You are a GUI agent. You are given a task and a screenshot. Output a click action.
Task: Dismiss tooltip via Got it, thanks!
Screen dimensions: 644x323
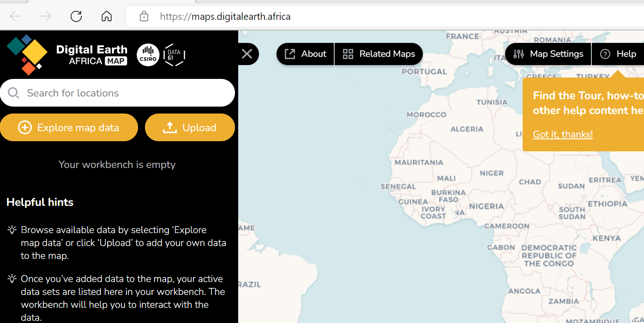pyautogui.click(x=563, y=134)
